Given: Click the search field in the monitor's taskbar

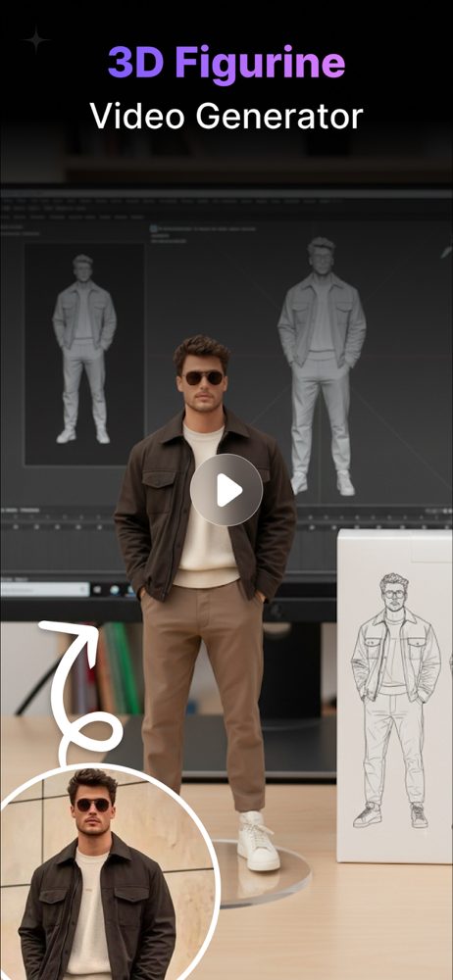Looking at the screenshot, I should (45, 589).
